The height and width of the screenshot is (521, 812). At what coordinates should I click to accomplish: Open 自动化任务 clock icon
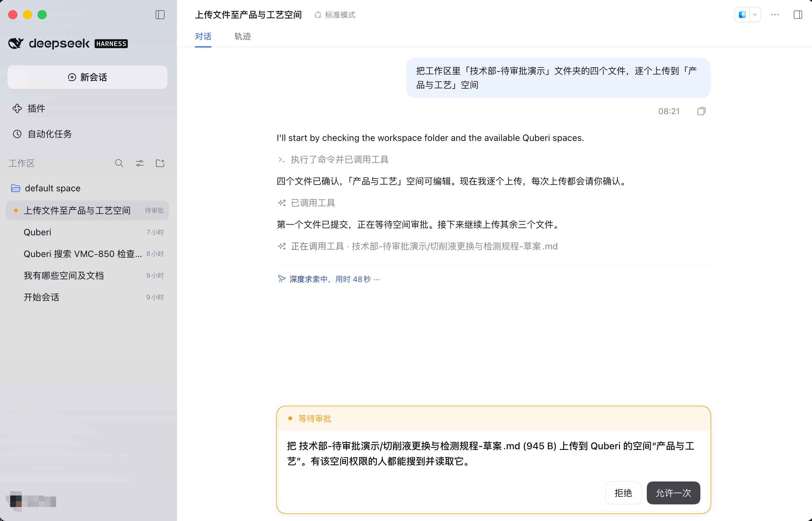pyautogui.click(x=17, y=134)
